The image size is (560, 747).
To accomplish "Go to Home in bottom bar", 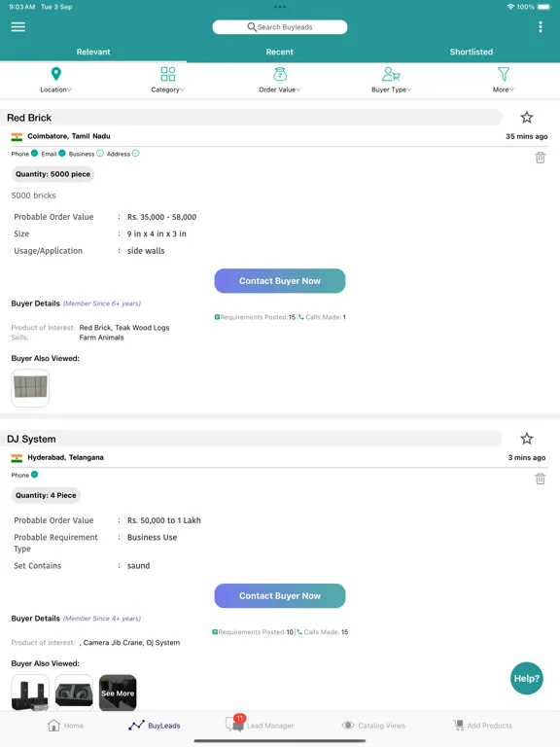I will (x=66, y=725).
